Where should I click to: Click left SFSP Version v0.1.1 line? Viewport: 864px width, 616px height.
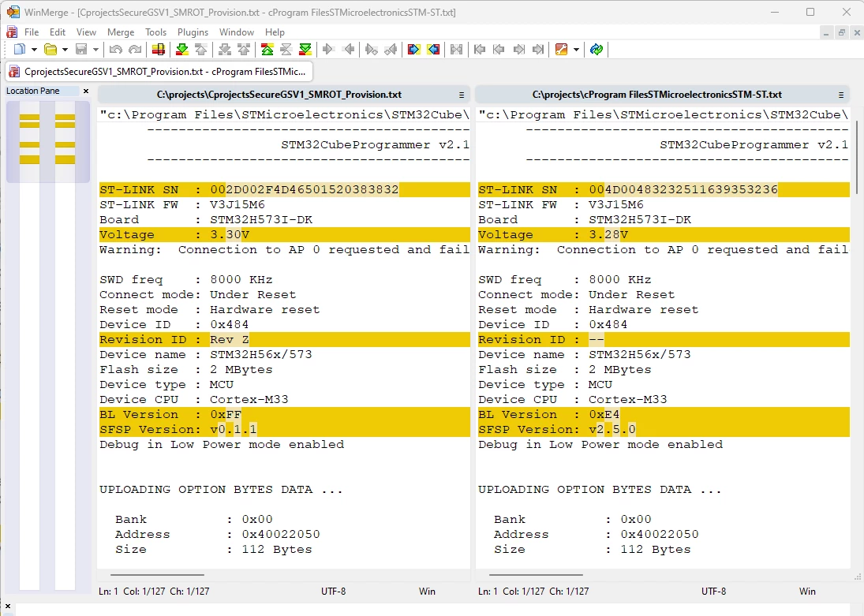coord(284,429)
